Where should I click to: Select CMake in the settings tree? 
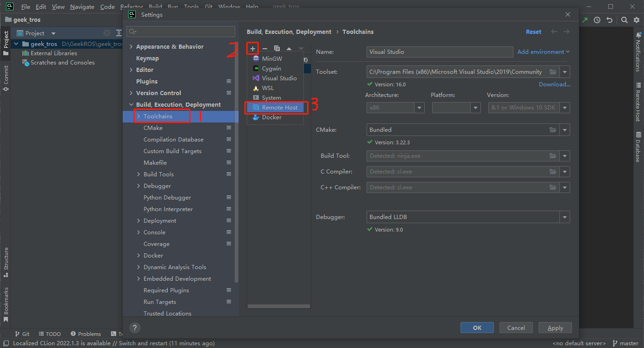pyautogui.click(x=152, y=128)
